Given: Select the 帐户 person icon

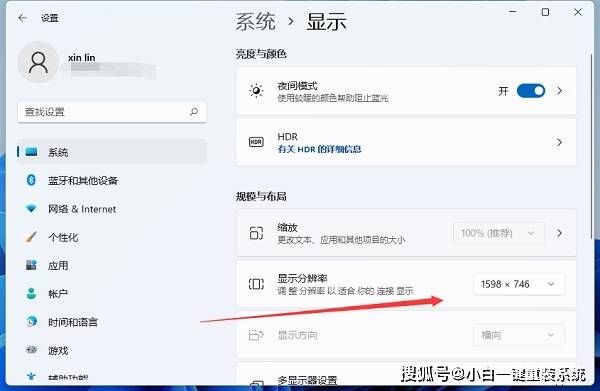Looking at the screenshot, I should (31, 293).
